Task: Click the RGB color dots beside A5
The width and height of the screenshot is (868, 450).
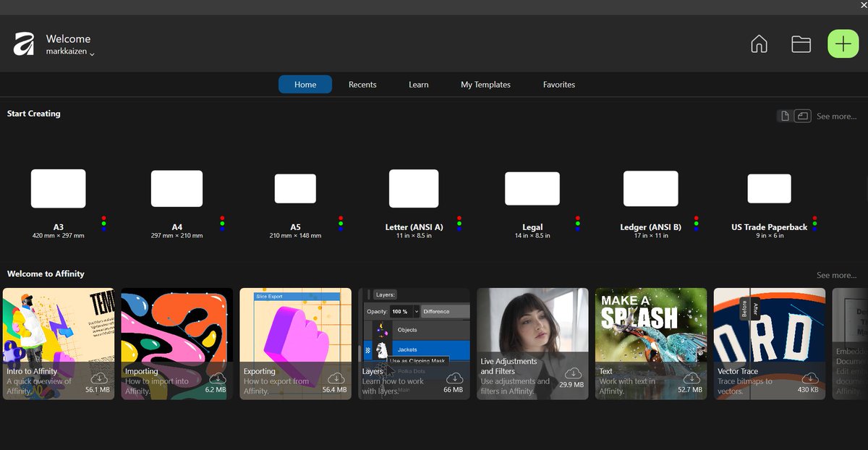Action: [341, 224]
